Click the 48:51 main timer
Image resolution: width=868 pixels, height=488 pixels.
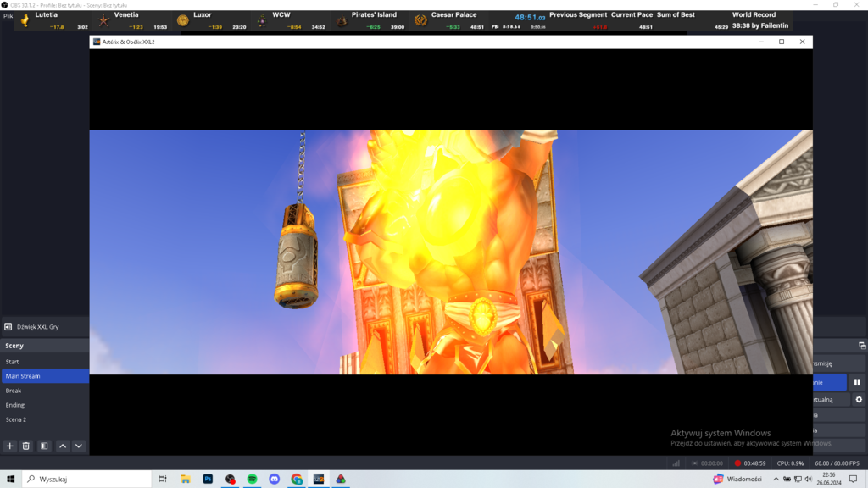[x=530, y=17]
